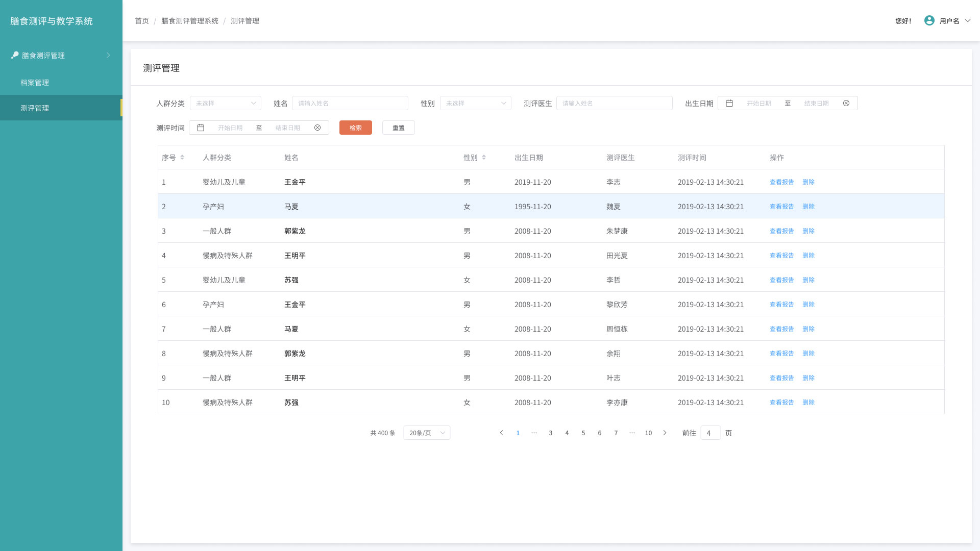Focus the 测评医生 input field
Viewport: 980px width, 551px height.
[615, 103]
